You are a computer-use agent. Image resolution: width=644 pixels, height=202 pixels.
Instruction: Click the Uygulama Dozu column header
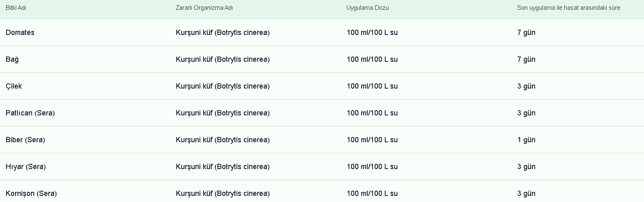[367, 8]
